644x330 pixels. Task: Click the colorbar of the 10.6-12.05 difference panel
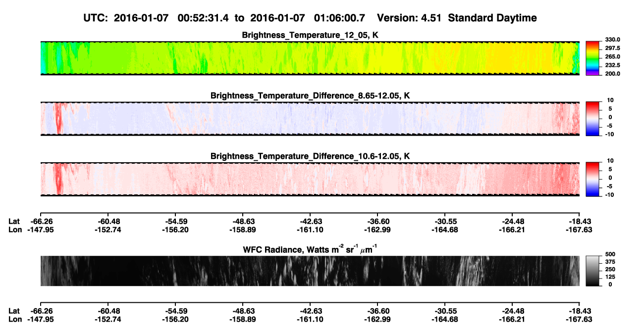point(592,179)
